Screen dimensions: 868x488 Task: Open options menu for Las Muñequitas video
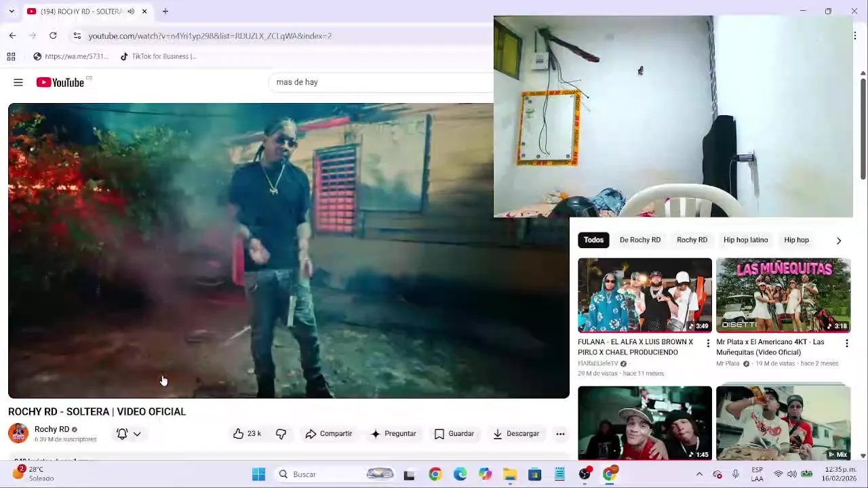point(846,344)
